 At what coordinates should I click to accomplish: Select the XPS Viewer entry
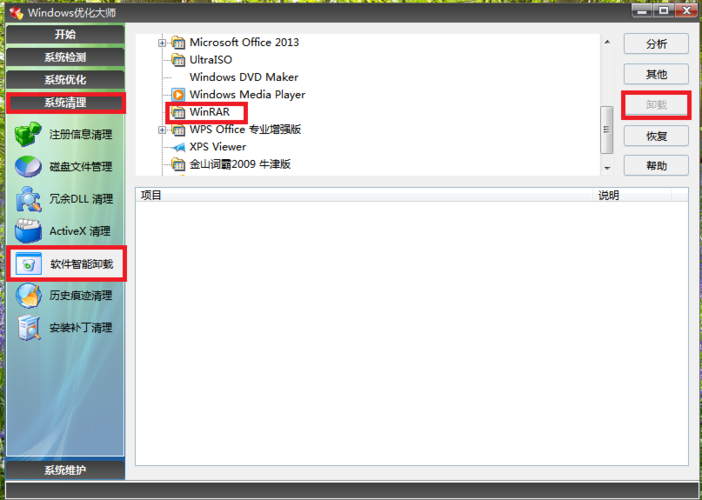pos(218,147)
